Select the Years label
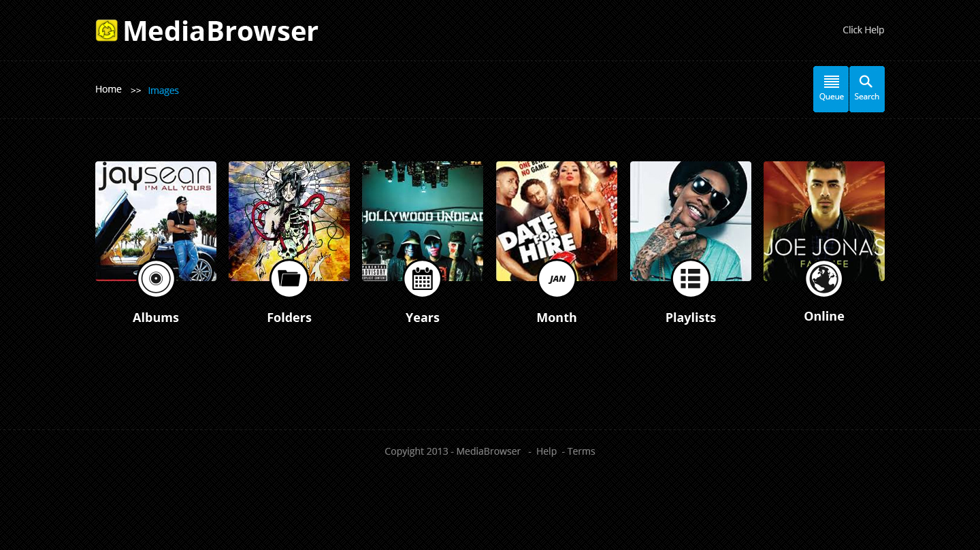 point(423,318)
